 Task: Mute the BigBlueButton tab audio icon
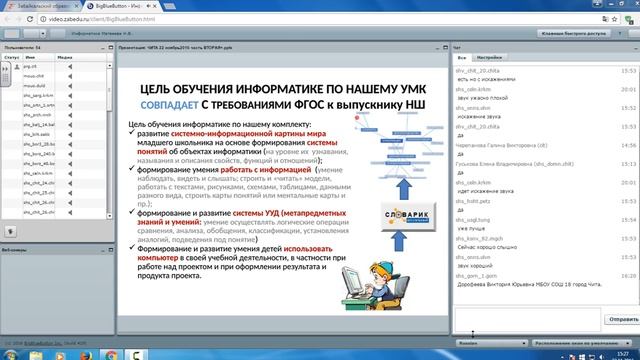point(149,6)
